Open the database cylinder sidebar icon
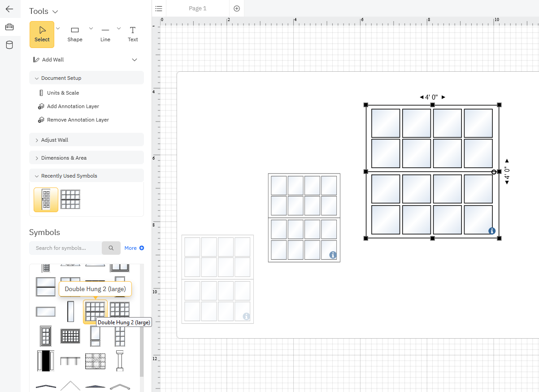This screenshot has width=539, height=392. [9, 45]
